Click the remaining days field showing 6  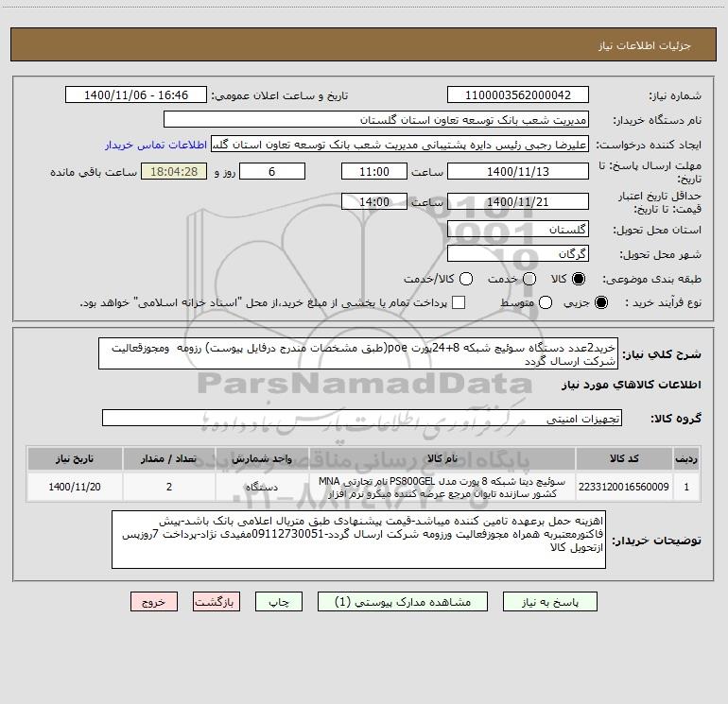tap(272, 171)
